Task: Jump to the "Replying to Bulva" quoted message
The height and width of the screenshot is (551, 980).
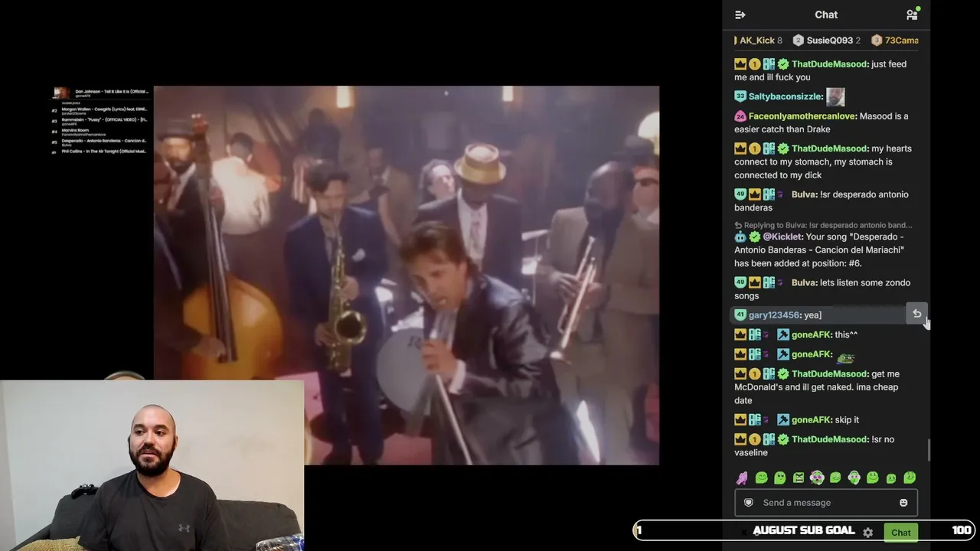Action: [823, 225]
